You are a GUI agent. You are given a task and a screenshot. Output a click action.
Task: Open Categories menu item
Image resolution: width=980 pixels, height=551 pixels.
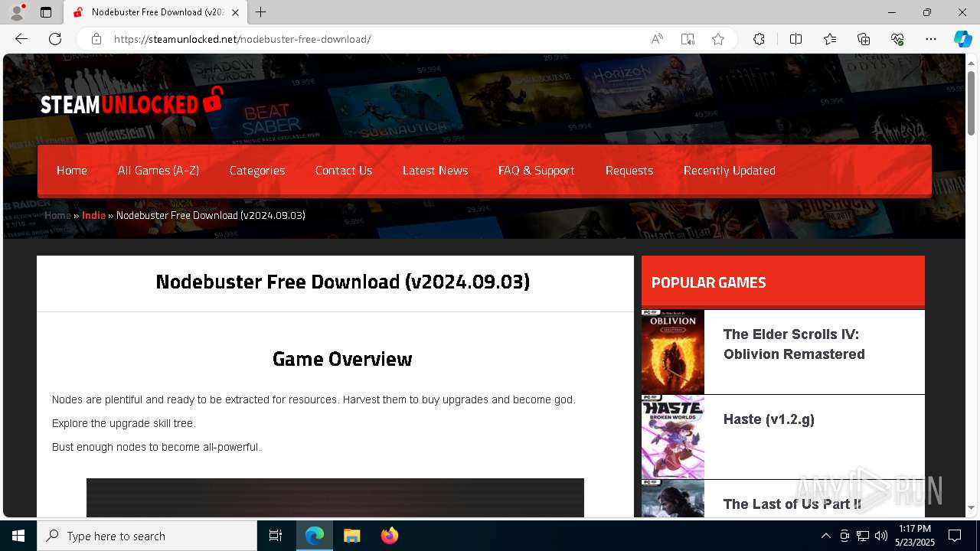tap(257, 171)
